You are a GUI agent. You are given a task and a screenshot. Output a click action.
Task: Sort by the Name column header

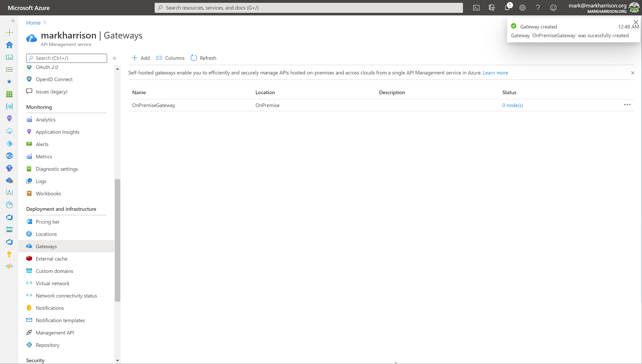[x=139, y=92]
